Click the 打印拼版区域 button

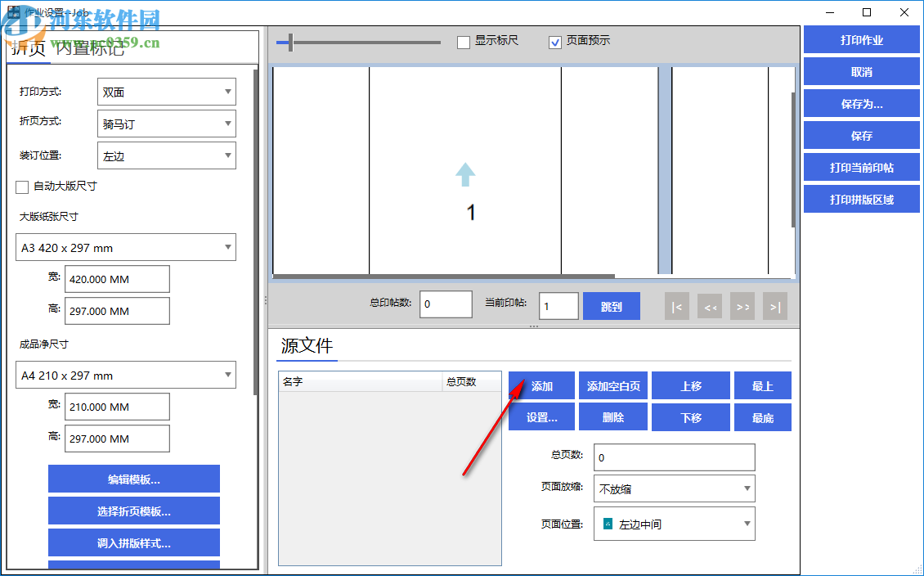tap(862, 200)
